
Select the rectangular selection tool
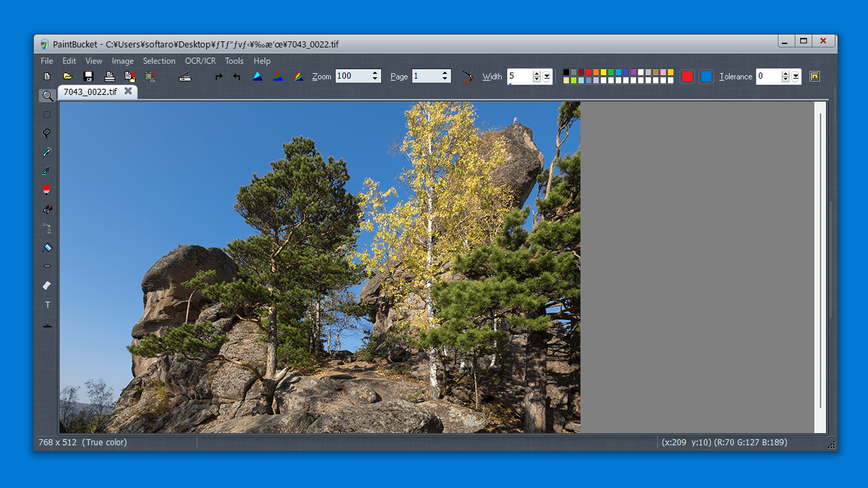tap(47, 115)
